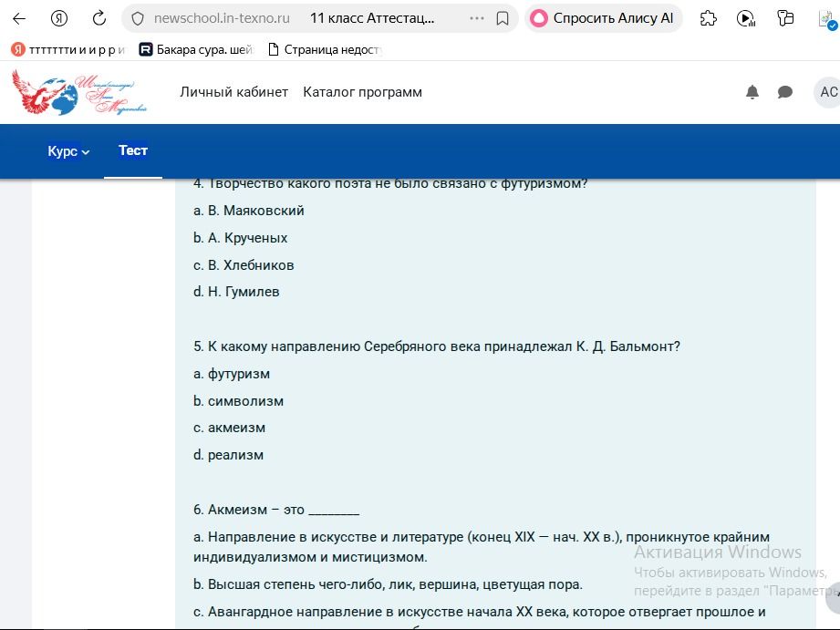840x630 pixels.
Task: Open the address bar three-dots menu
Action: 476,18
